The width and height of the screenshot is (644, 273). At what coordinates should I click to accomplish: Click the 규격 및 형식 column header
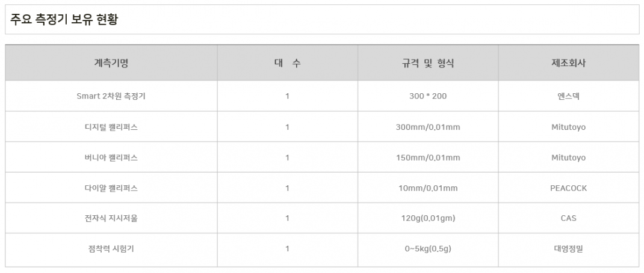pos(428,63)
